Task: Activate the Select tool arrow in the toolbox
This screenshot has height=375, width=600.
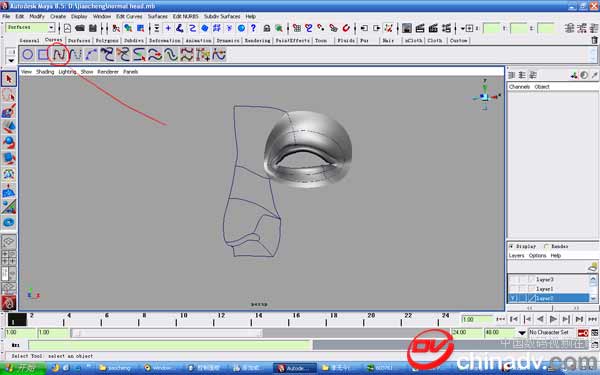Action: [x=9, y=79]
